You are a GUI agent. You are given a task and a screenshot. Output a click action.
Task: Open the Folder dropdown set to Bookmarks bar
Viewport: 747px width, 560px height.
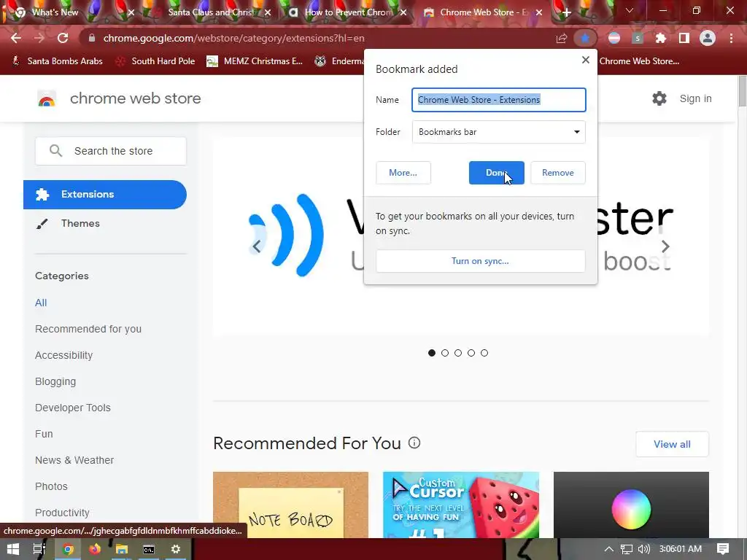(498, 132)
